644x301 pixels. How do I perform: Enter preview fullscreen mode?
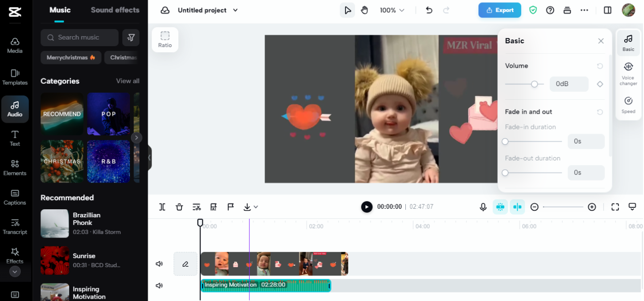(x=615, y=206)
